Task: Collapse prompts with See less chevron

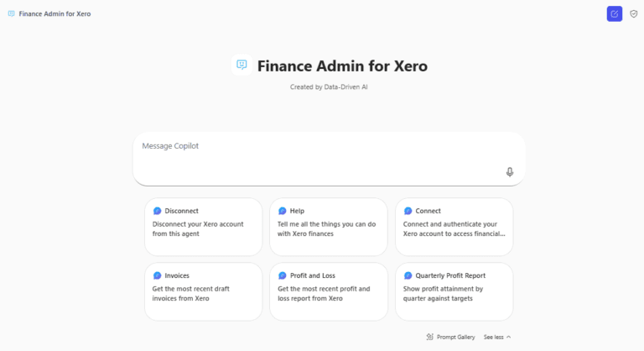Action: coord(508,337)
